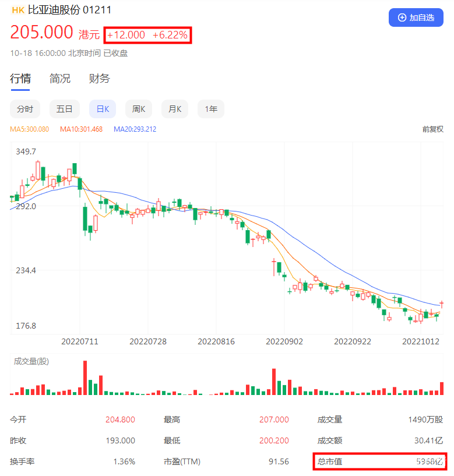Click the timestamp 10-18 16:00:00 北京时间 已收盘
Viewport: 454px width, 476px height.
pyautogui.click(x=69, y=53)
